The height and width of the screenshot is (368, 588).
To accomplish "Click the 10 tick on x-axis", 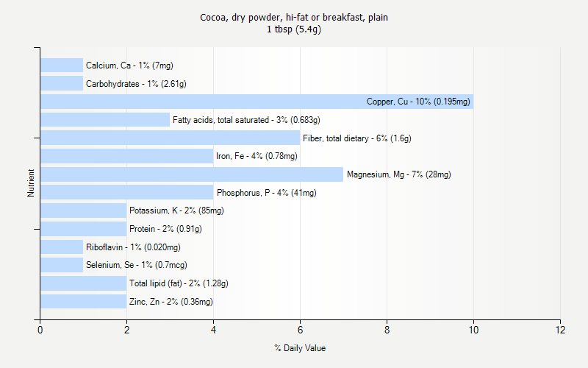I will (x=473, y=330).
